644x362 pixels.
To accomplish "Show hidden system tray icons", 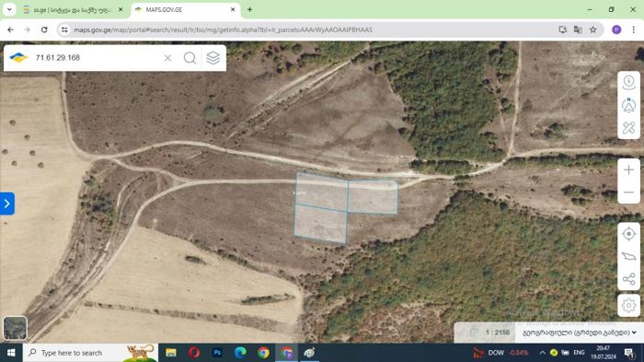I will tap(542, 353).
